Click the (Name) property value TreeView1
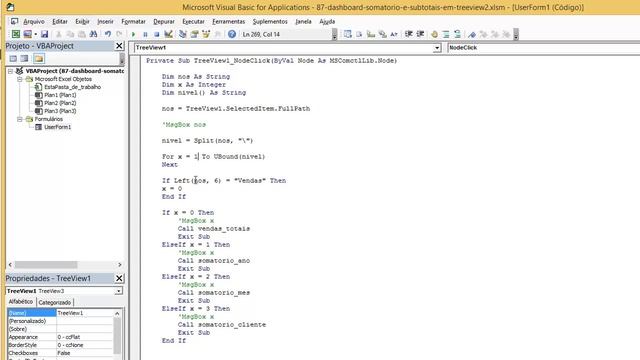Image resolution: width=640 pixels, height=360 pixels. pos(84,313)
